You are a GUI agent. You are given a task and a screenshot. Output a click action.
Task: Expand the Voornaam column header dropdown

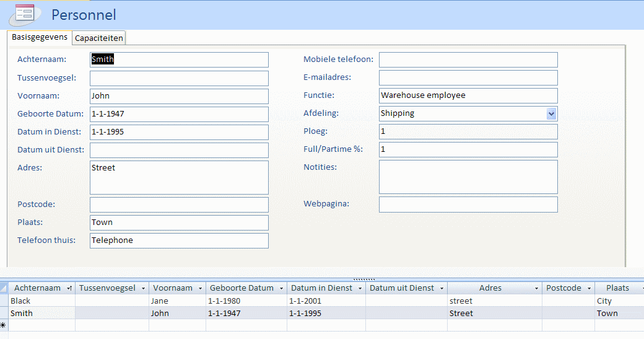tap(200, 288)
